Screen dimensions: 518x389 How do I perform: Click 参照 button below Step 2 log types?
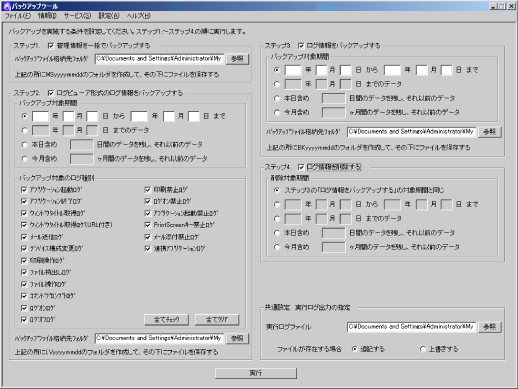pyautogui.click(x=237, y=338)
